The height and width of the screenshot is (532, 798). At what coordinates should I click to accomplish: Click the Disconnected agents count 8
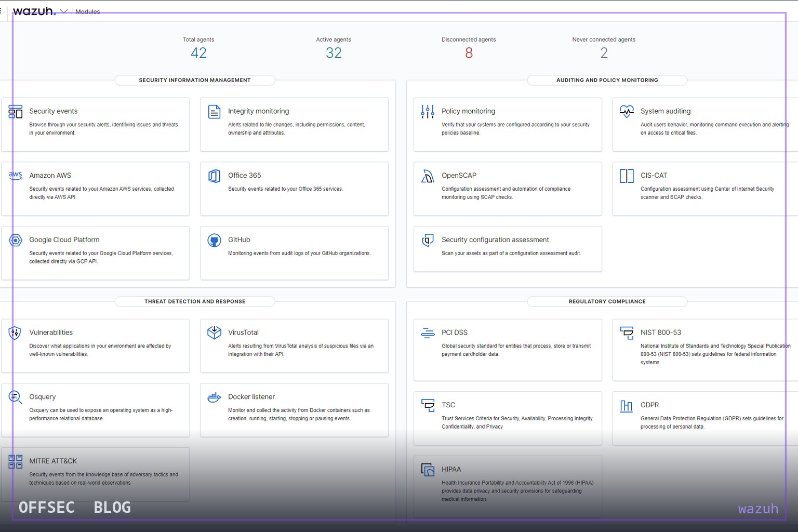pos(469,52)
